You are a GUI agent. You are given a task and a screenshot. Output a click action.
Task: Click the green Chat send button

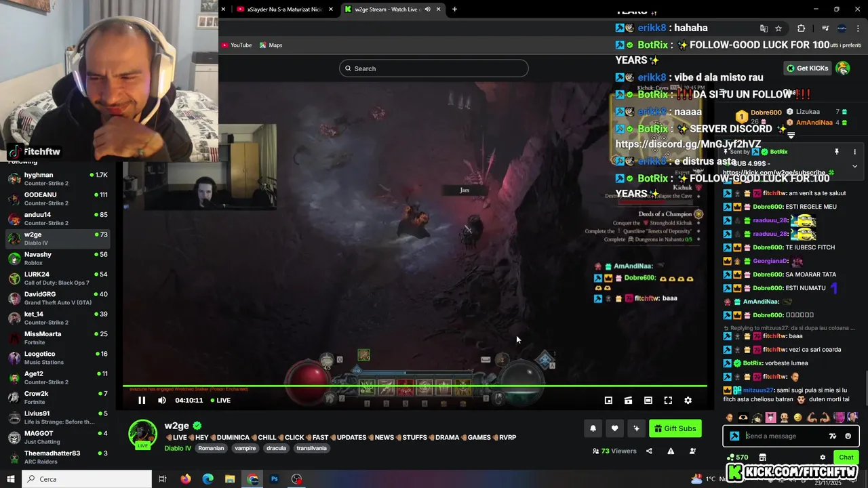[x=846, y=457]
